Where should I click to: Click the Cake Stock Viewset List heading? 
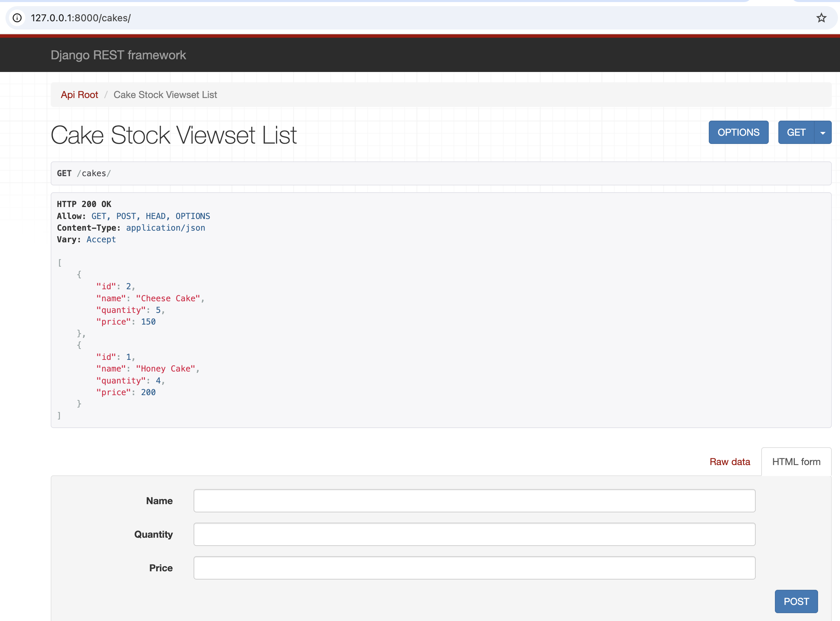174,135
